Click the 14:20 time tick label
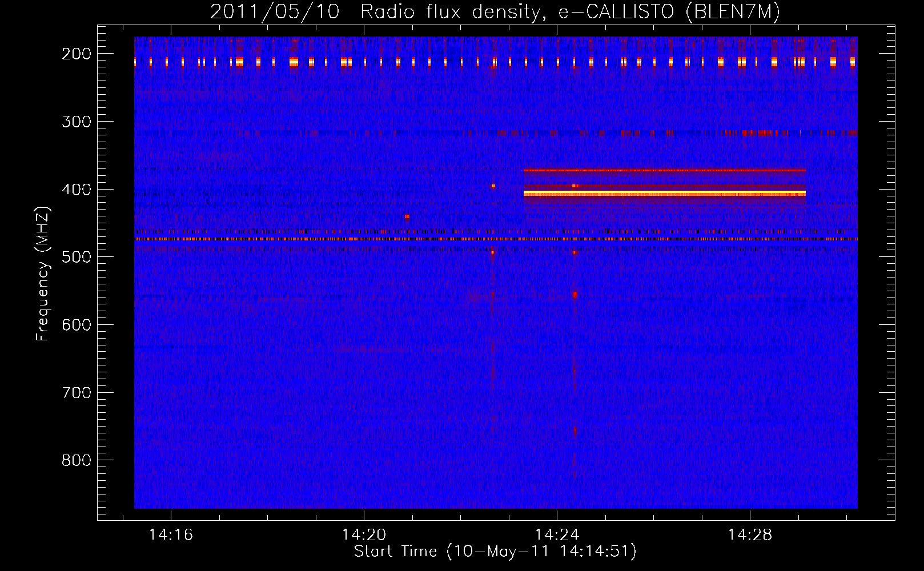 pos(364,535)
